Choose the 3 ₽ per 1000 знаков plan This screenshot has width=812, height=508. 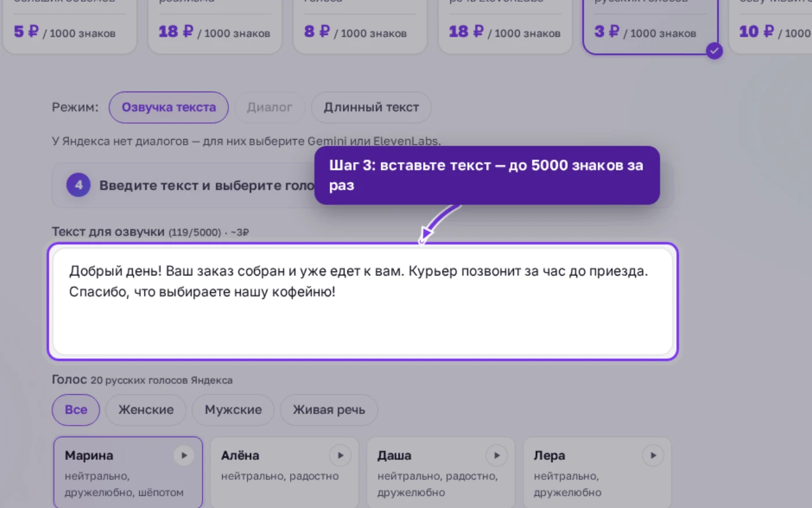650,27
